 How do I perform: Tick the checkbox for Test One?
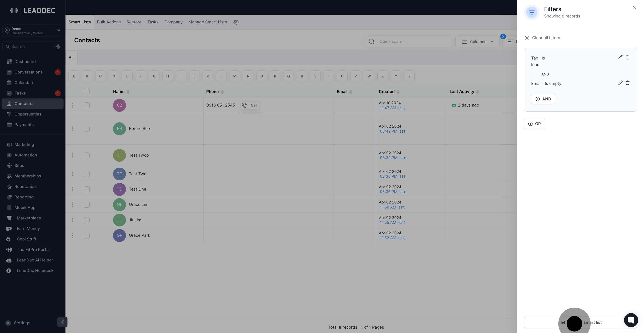click(87, 189)
